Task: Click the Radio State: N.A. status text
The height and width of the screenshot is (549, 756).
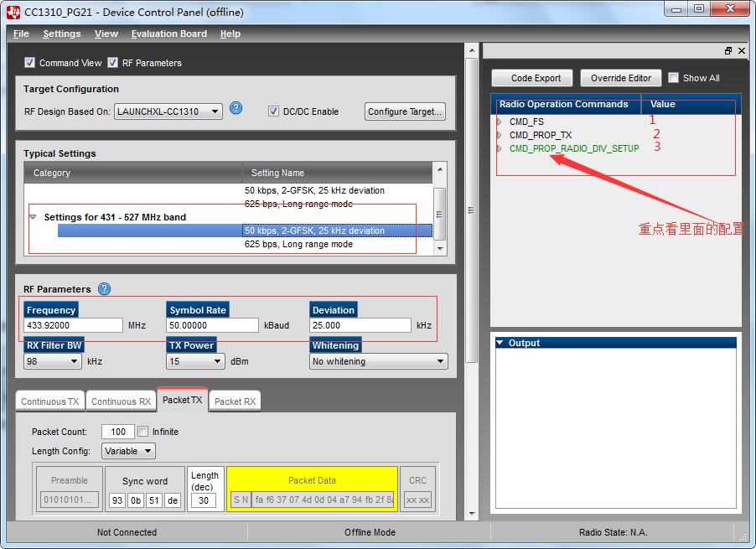Action: (x=614, y=532)
